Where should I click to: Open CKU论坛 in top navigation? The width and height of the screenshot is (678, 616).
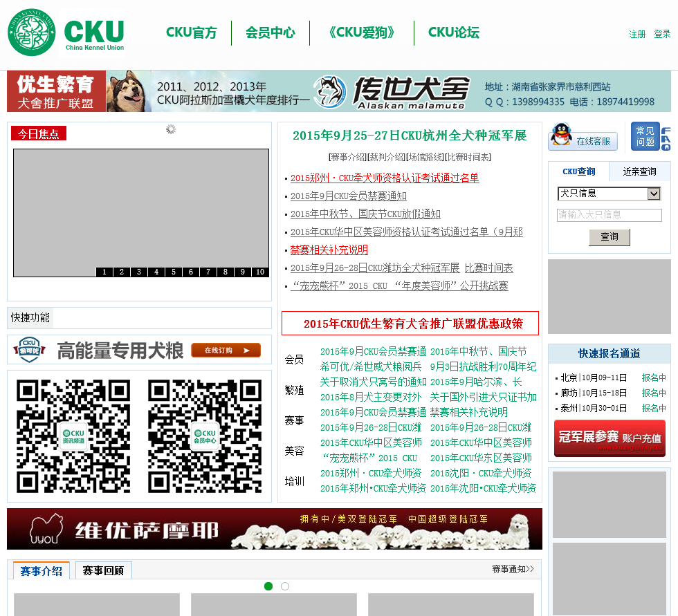[454, 32]
